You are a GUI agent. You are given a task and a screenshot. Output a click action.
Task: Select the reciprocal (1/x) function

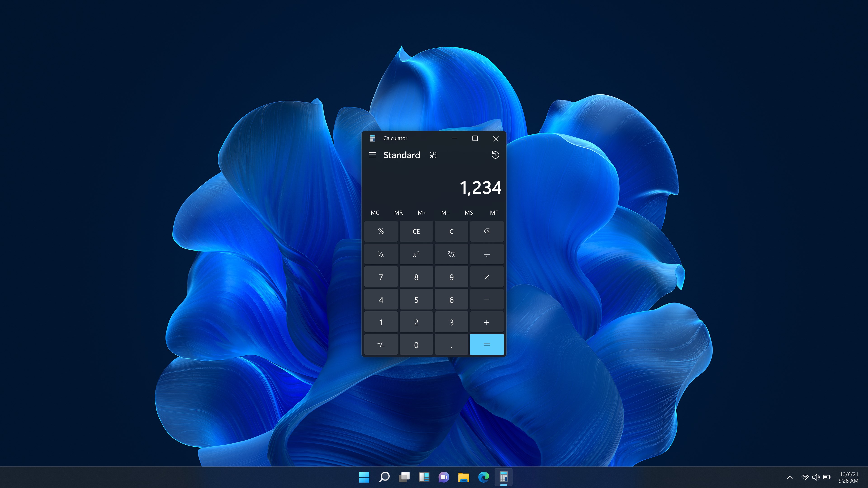click(381, 254)
